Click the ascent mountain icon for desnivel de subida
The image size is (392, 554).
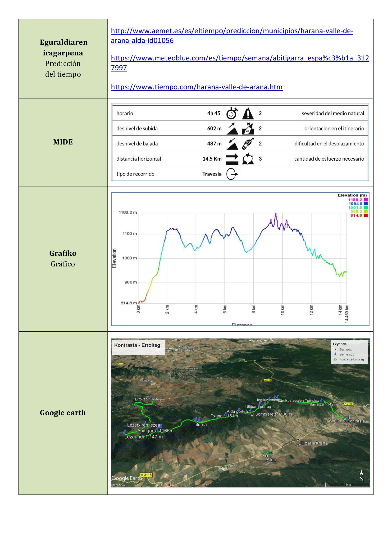pyautogui.click(x=232, y=129)
